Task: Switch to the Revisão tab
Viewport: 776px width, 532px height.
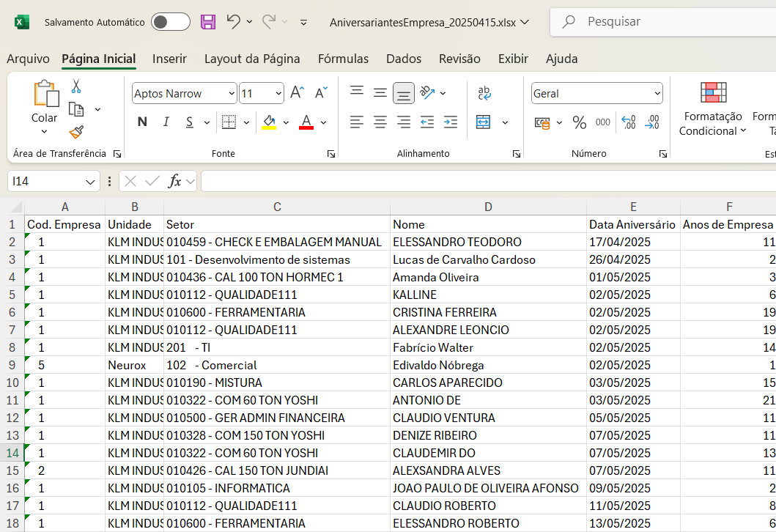Action: pyautogui.click(x=459, y=59)
